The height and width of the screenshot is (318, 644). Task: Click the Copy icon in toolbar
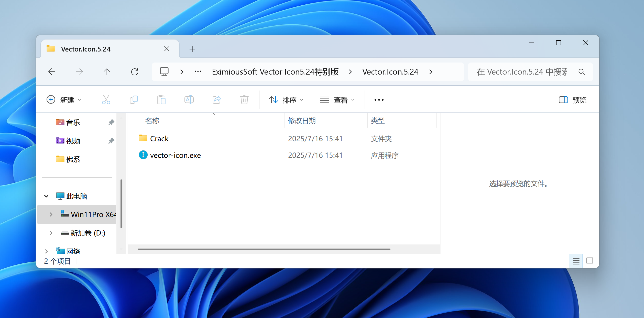coord(134,100)
